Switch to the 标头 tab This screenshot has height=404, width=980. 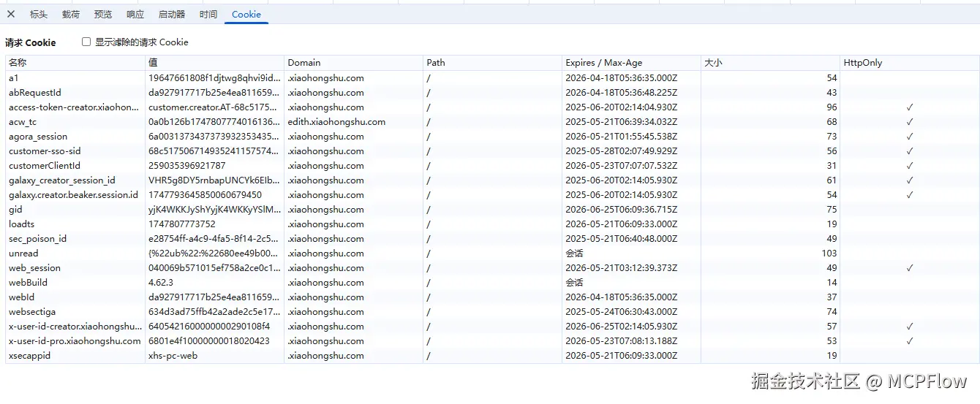tap(39, 15)
